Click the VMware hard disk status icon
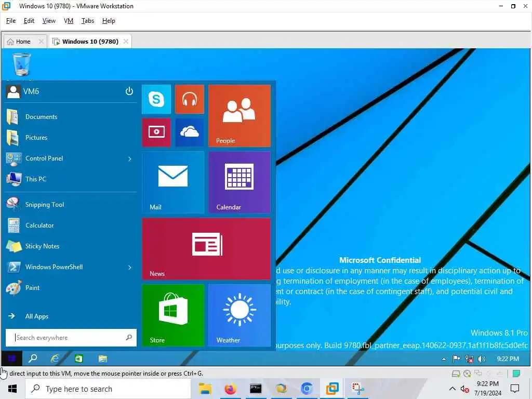This screenshot has height=399, width=532. tap(456, 374)
